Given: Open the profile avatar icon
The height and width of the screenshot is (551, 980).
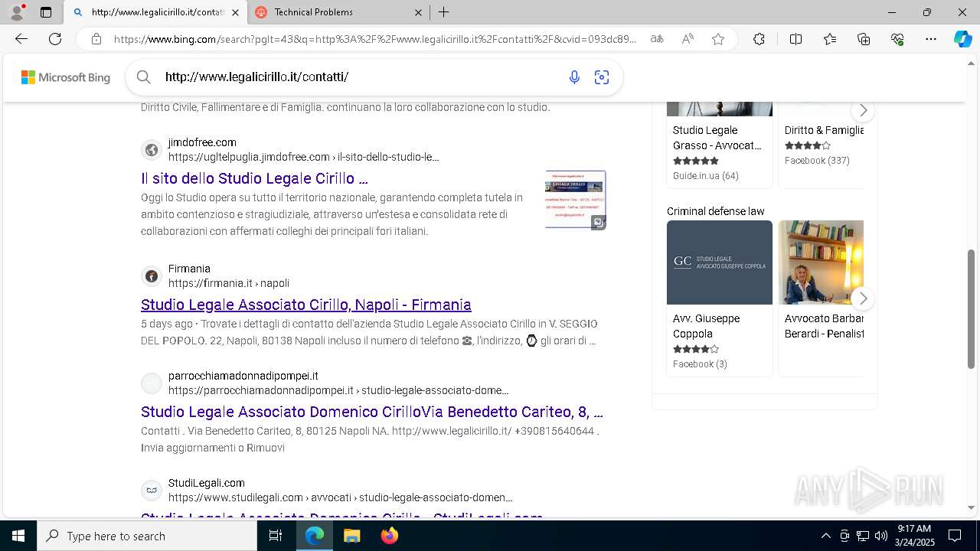Looking at the screenshot, I should [16, 12].
